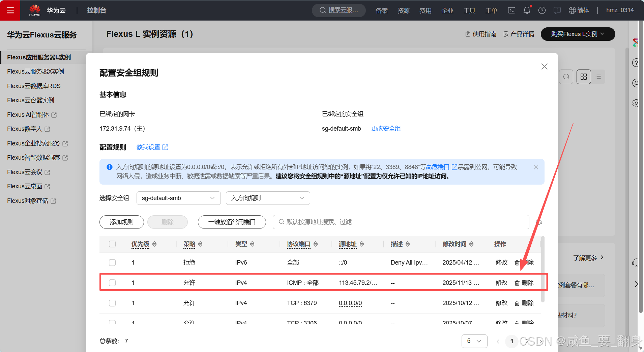Open Flexus云桌面 menu item
Viewport: 644px width, 352px height.
point(28,186)
